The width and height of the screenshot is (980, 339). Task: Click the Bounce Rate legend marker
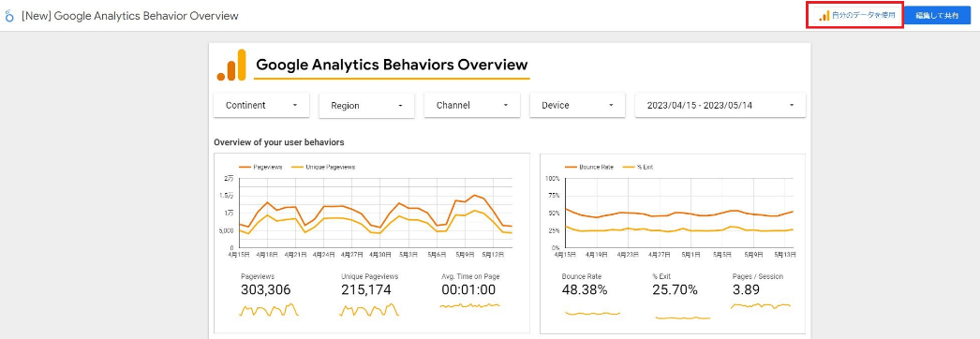pos(571,168)
